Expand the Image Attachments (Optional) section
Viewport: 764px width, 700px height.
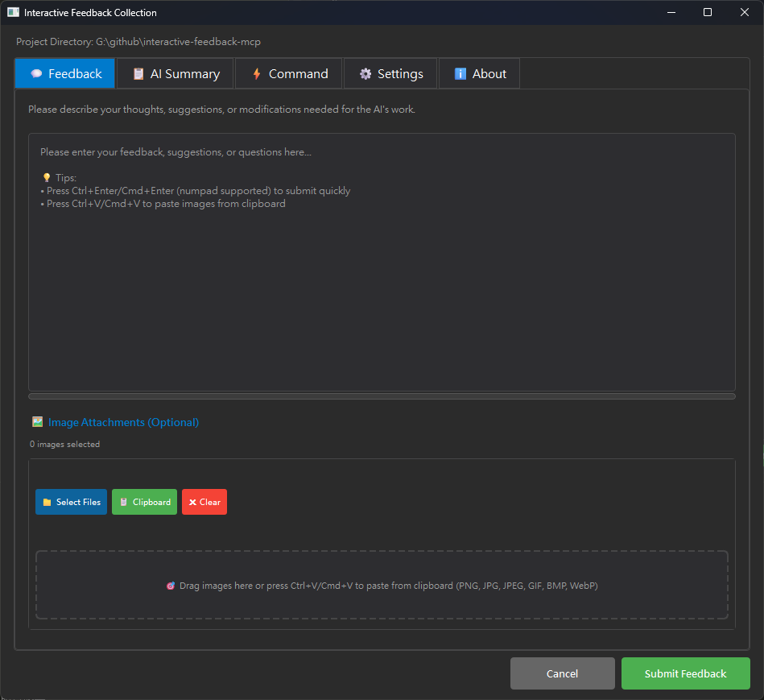[123, 421]
